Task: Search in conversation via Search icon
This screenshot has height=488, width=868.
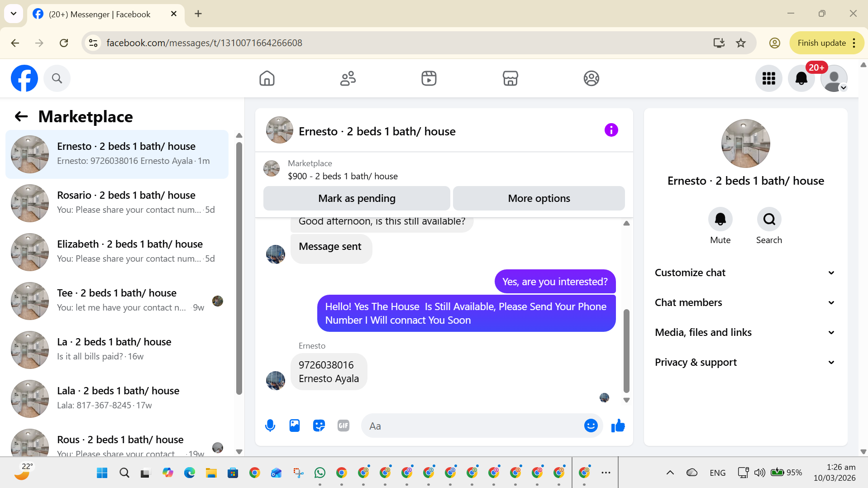Action: tap(769, 219)
